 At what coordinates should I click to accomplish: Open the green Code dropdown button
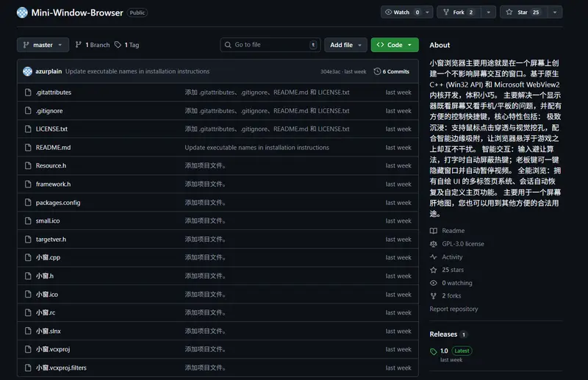(x=395, y=45)
